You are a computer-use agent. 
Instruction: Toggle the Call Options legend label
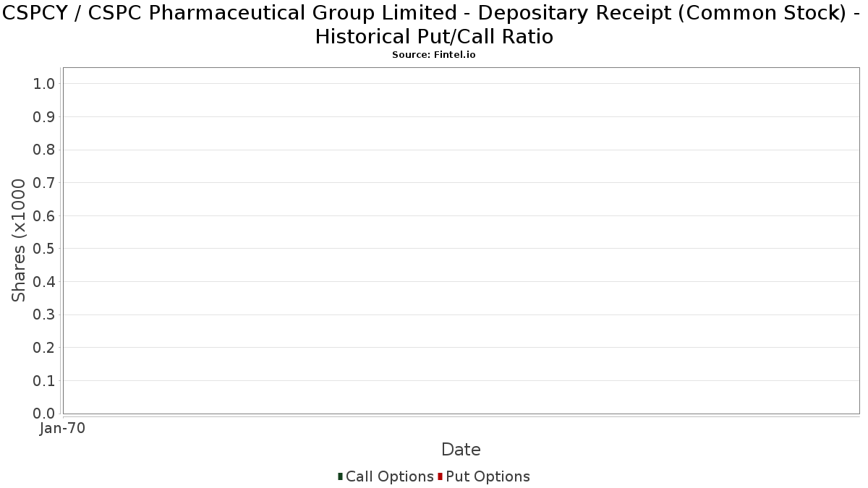point(389,476)
